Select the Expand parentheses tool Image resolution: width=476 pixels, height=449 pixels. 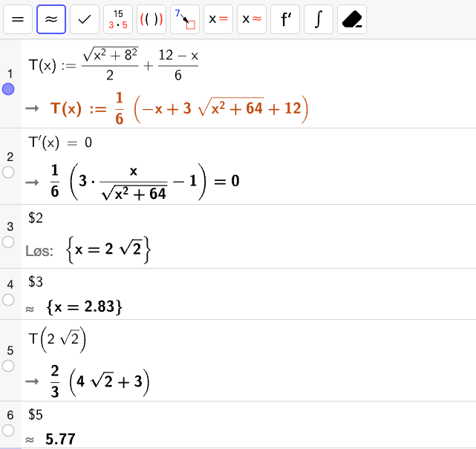tap(151, 19)
